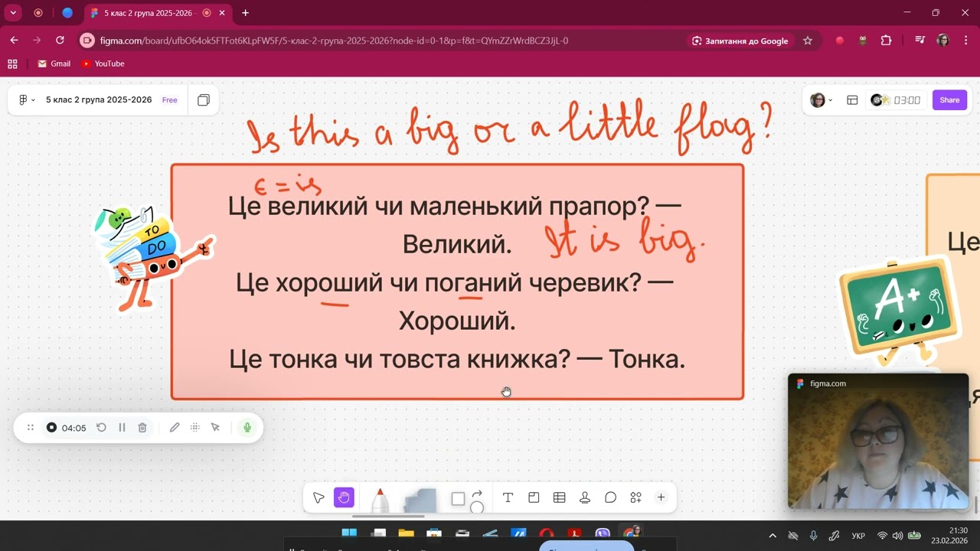The width and height of the screenshot is (980, 551).
Task: Open the Figma main menu
Action: 27,100
